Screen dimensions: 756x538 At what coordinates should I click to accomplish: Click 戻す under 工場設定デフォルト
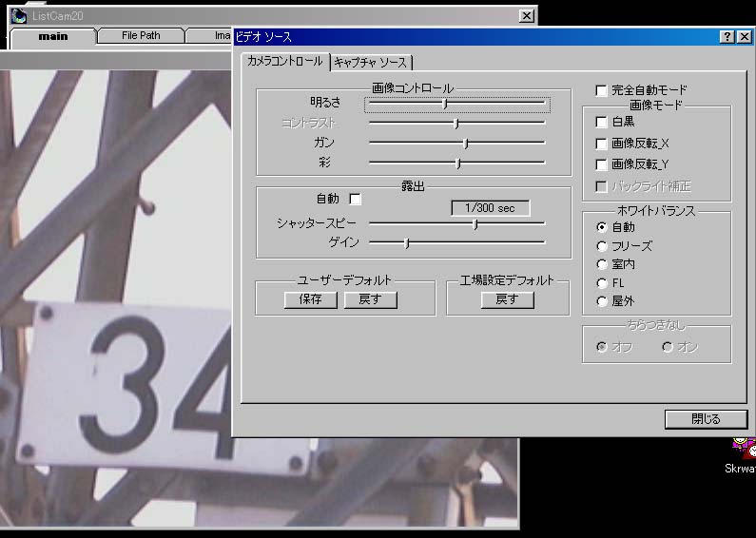507,299
